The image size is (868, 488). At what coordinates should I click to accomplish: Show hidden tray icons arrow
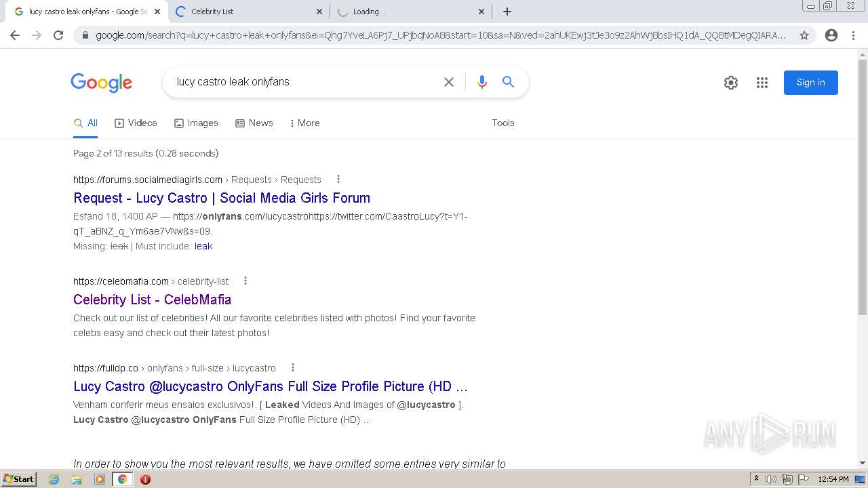coord(756,479)
